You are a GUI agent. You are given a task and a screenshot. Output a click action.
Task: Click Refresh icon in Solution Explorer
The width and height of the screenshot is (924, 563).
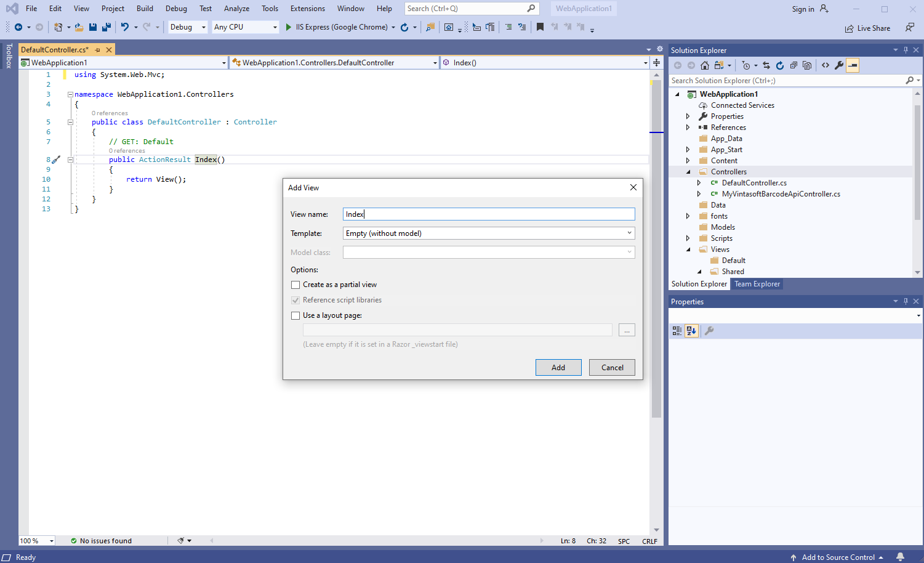coord(780,65)
